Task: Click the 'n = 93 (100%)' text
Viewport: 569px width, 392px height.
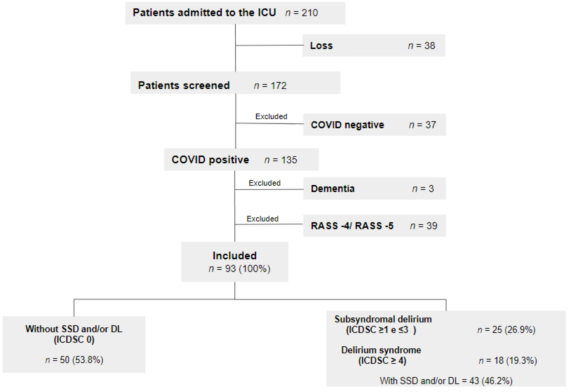Action: [239, 269]
